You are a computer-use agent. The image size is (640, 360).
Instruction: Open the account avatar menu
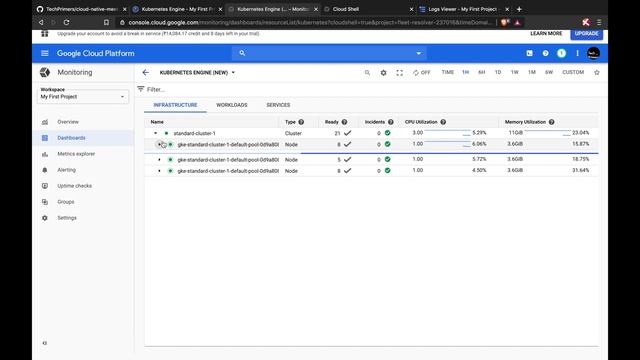(593, 53)
